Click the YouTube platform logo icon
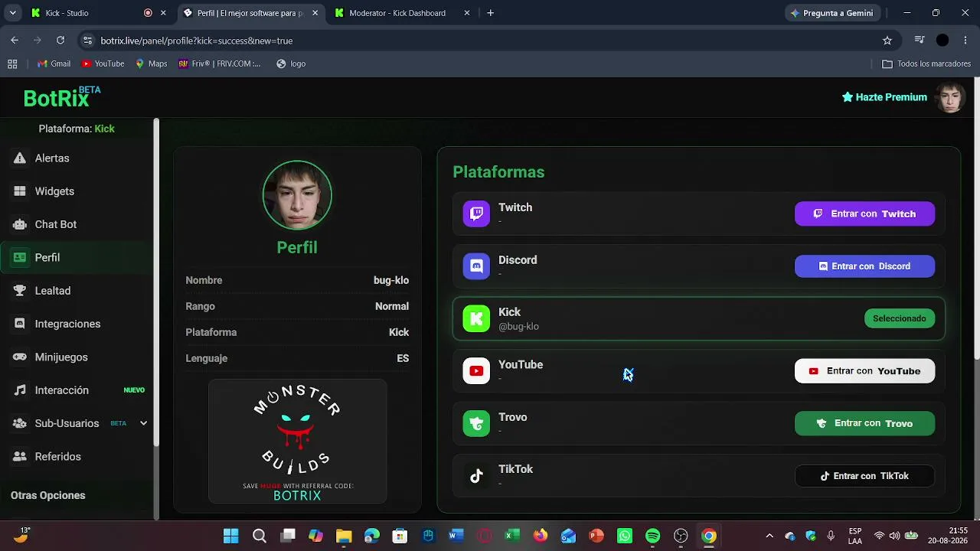Screen dimensions: 980x551 [476, 371]
